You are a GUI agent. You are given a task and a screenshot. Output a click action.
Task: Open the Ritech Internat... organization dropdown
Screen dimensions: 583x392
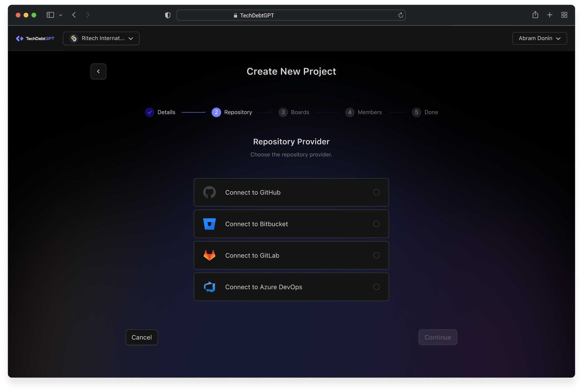(101, 38)
